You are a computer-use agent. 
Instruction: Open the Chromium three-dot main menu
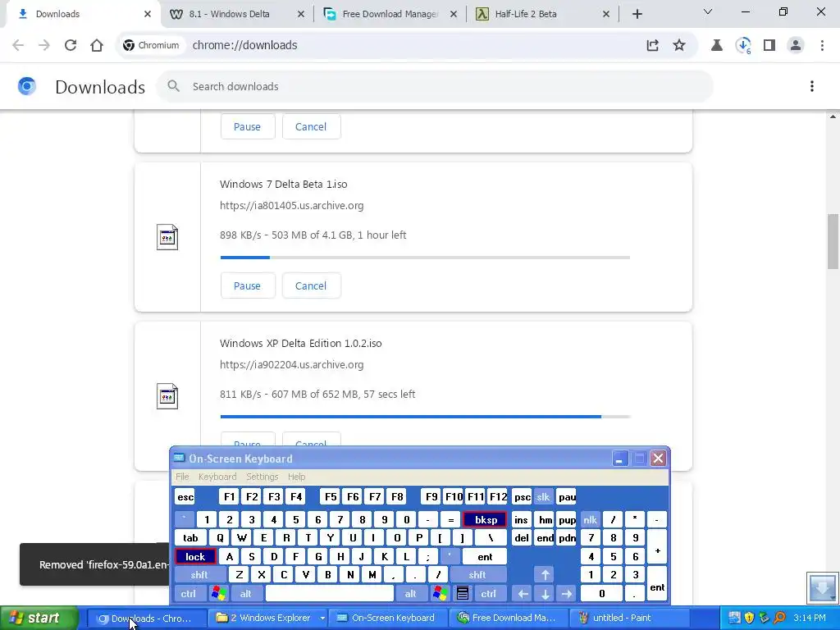(822, 45)
